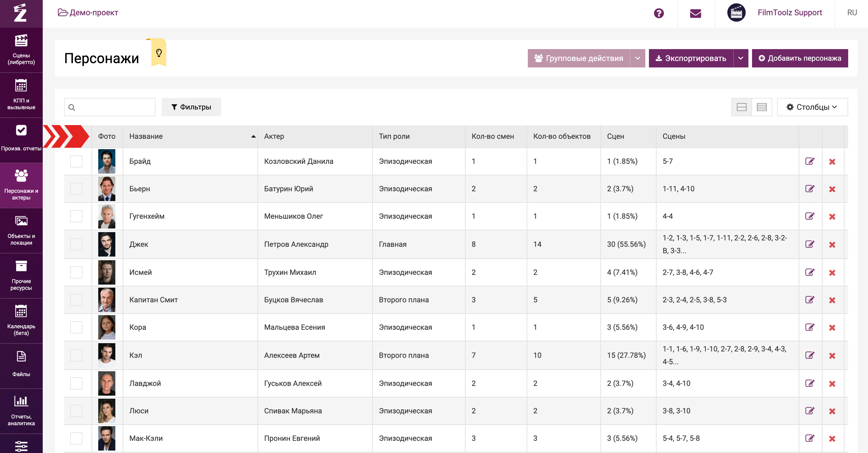Open the help question mark icon
Viewport: 868px width, 453px height.
coord(658,13)
